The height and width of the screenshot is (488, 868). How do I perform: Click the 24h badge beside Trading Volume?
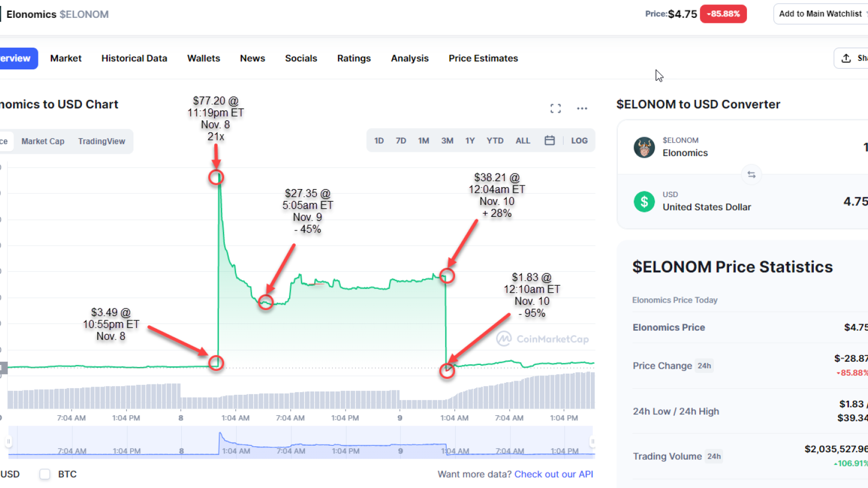(714, 457)
